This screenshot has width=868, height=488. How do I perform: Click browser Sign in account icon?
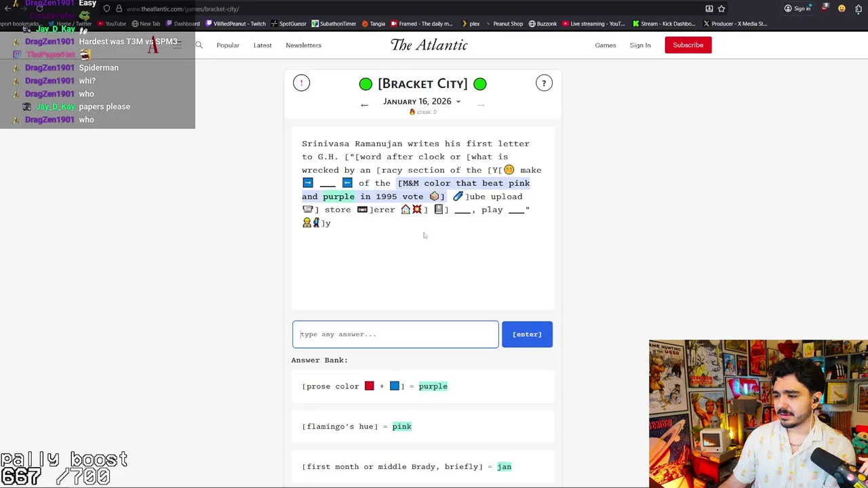[x=797, y=9]
